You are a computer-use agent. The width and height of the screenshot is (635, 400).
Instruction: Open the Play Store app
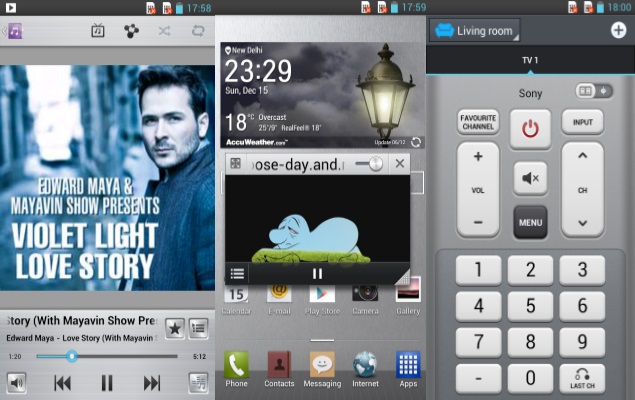coord(322,299)
